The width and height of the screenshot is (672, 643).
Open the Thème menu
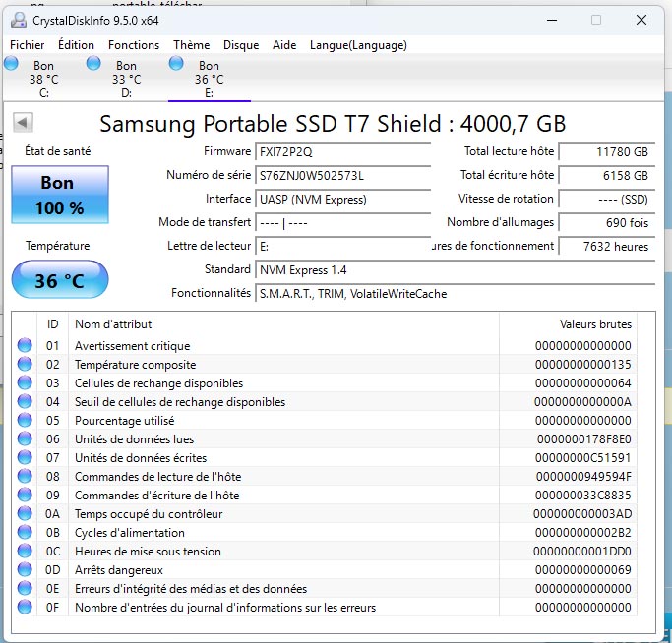[x=191, y=45]
